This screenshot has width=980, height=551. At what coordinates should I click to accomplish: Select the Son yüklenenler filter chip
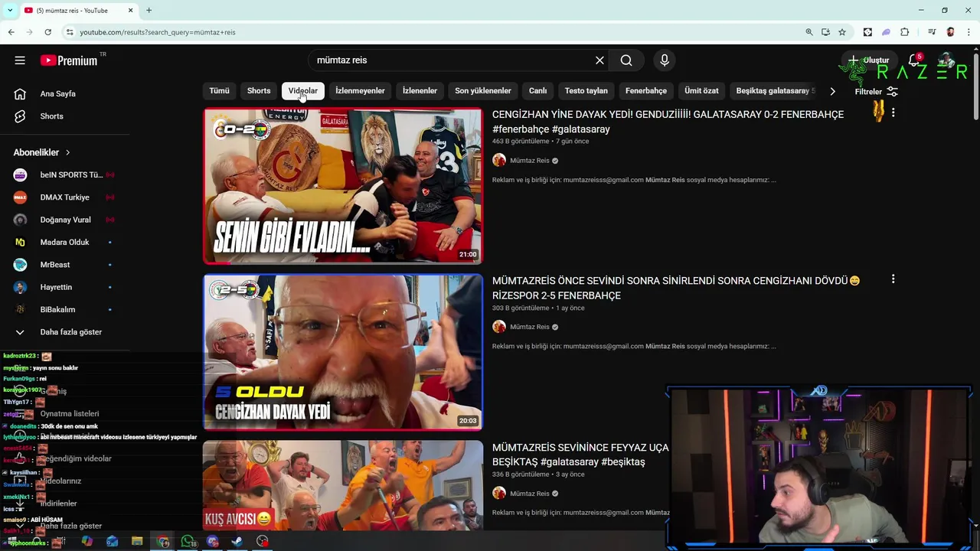coord(483,91)
